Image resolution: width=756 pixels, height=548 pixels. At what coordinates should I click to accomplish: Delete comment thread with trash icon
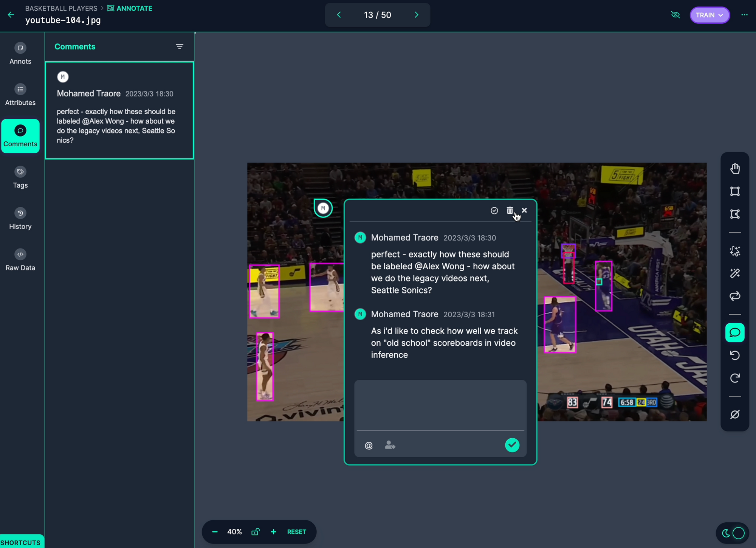pyautogui.click(x=510, y=211)
